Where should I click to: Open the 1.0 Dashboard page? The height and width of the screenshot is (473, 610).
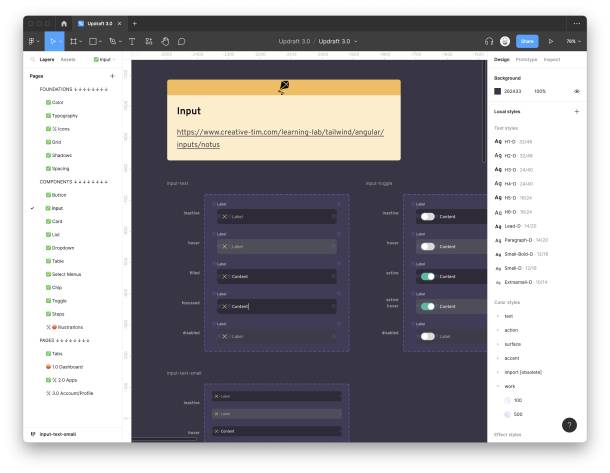pos(67,367)
